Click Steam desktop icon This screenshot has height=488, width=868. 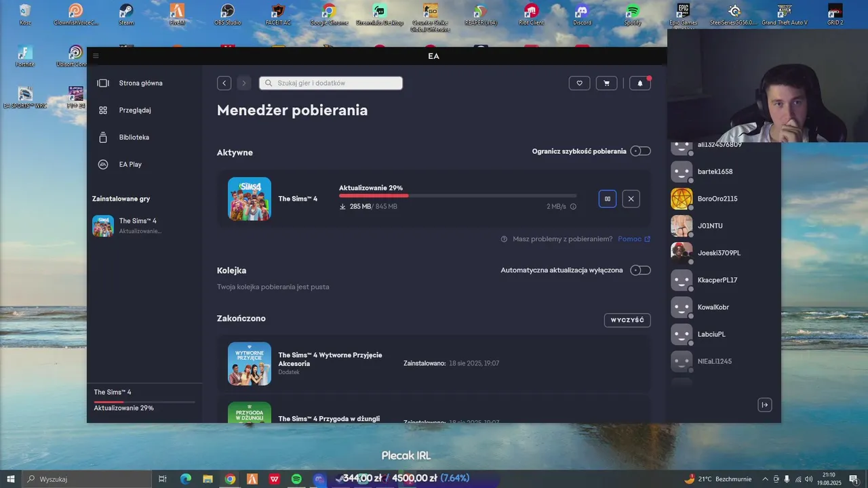(126, 14)
